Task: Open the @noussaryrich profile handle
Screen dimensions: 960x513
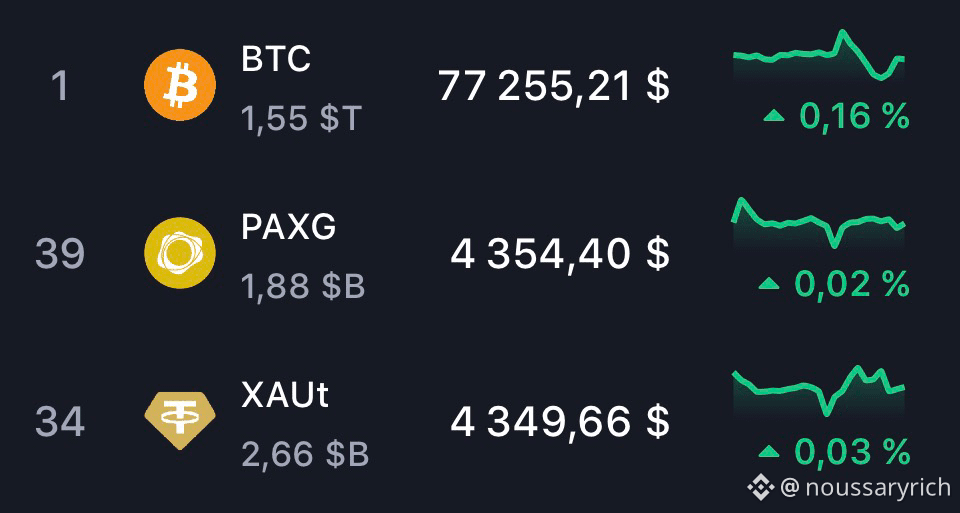Action: [865, 487]
